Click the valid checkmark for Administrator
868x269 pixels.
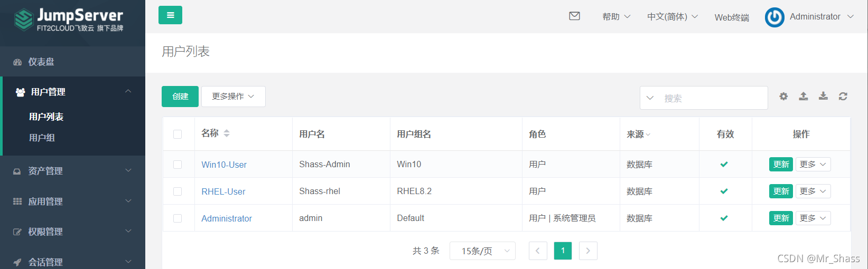click(724, 218)
